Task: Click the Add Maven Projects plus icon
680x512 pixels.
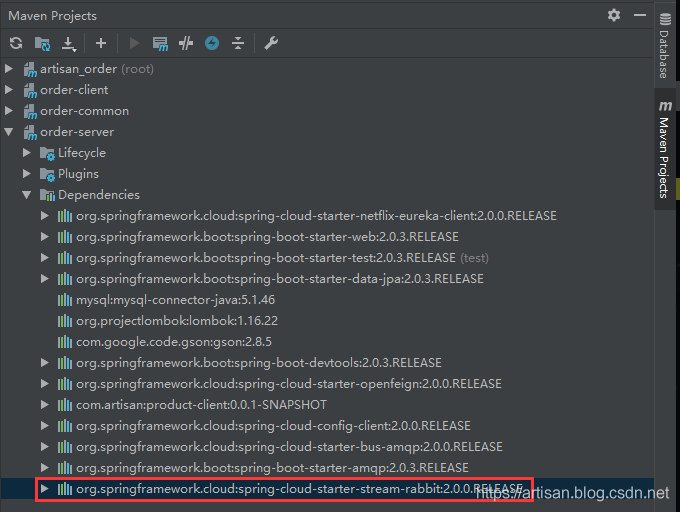Action: click(101, 43)
